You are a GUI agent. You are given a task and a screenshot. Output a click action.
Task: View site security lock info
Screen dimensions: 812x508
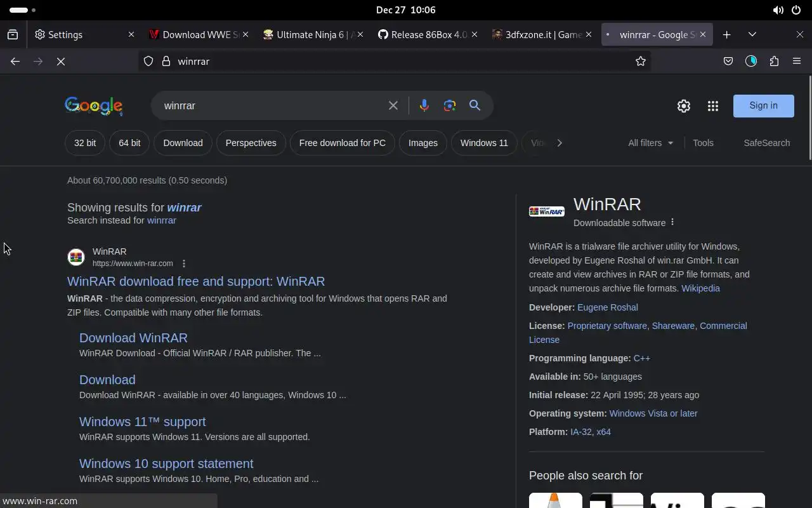(x=166, y=61)
